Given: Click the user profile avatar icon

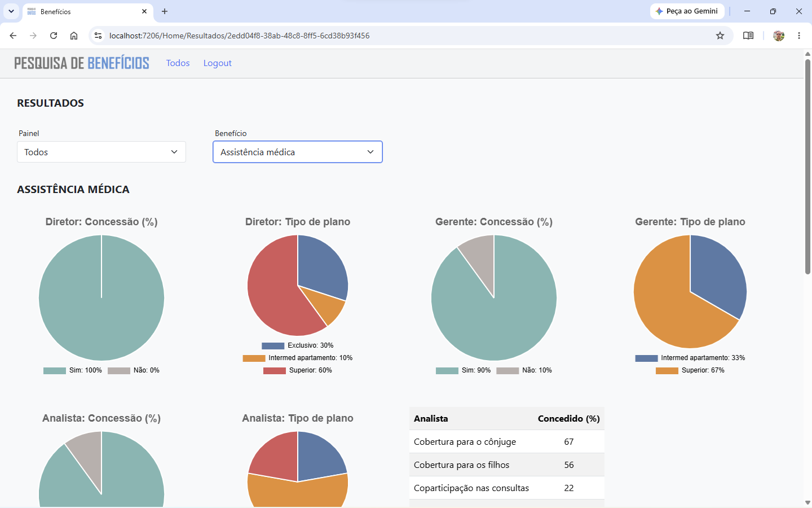Looking at the screenshot, I should click(779, 36).
